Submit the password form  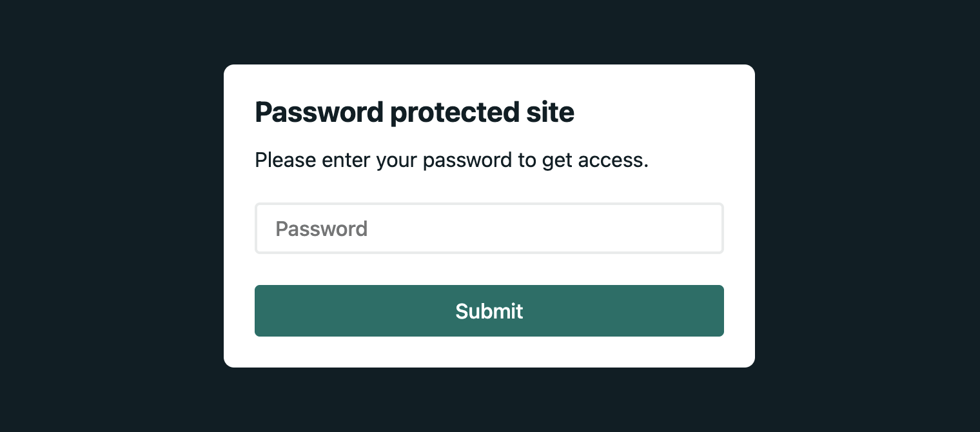pos(489,311)
